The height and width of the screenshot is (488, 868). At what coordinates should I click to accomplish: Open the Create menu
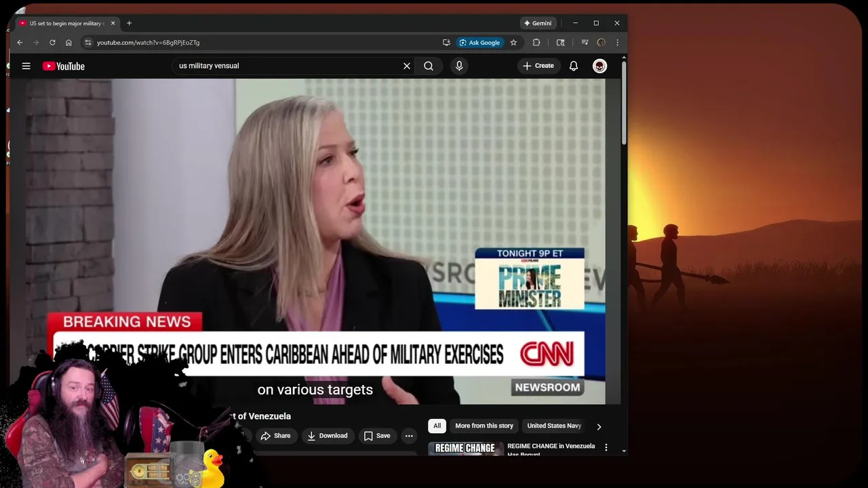538,66
